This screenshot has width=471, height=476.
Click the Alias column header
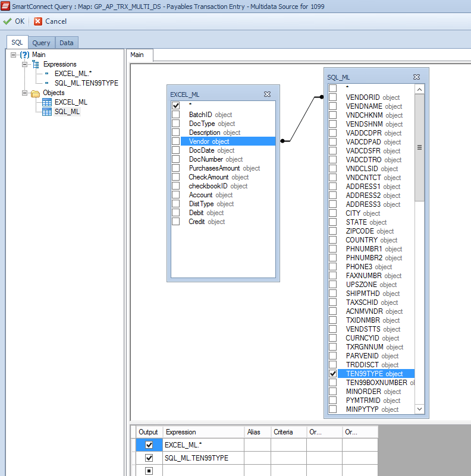click(x=258, y=432)
